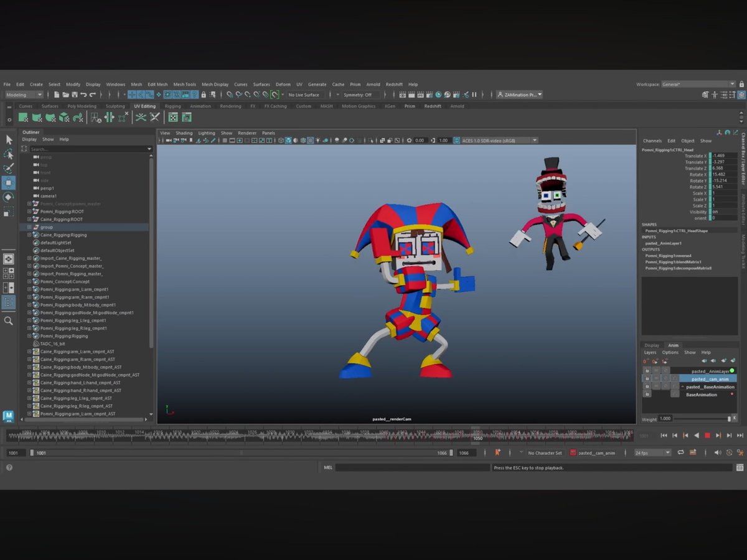Toggle the Channel Box sidebar icon
The height and width of the screenshot is (560, 747).
point(741,95)
